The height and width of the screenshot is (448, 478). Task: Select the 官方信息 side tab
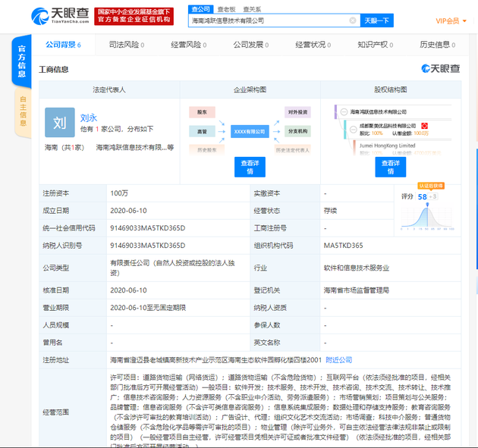(22, 61)
